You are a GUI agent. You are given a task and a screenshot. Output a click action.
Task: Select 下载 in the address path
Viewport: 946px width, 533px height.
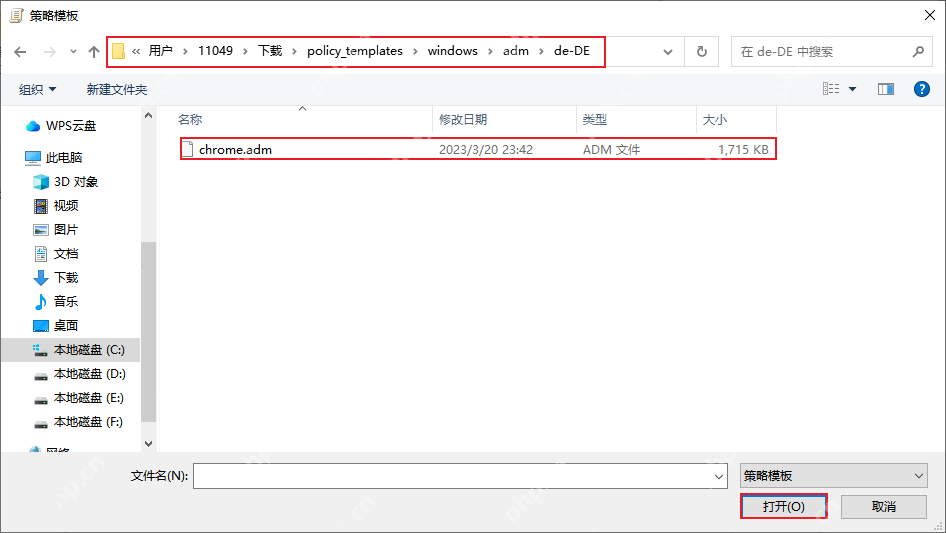[x=270, y=51]
